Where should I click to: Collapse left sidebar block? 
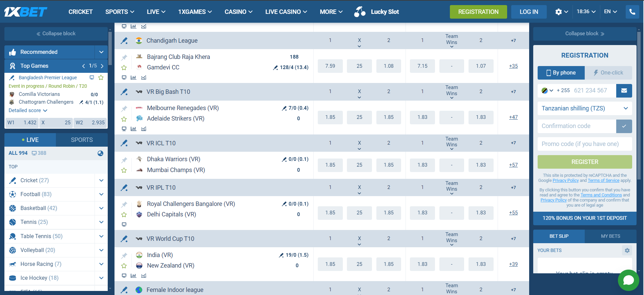(x=56, y=34)
